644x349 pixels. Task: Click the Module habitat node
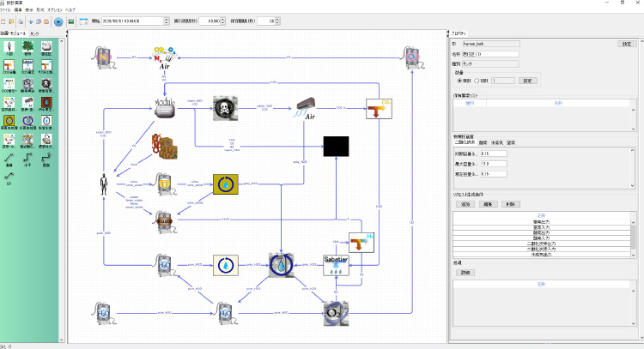(x=163, y=107)
